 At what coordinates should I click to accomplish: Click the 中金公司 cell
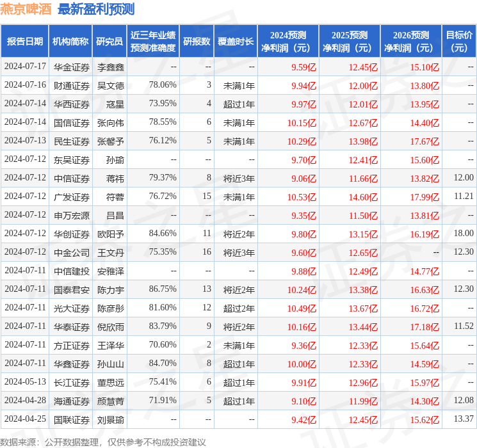72,253
